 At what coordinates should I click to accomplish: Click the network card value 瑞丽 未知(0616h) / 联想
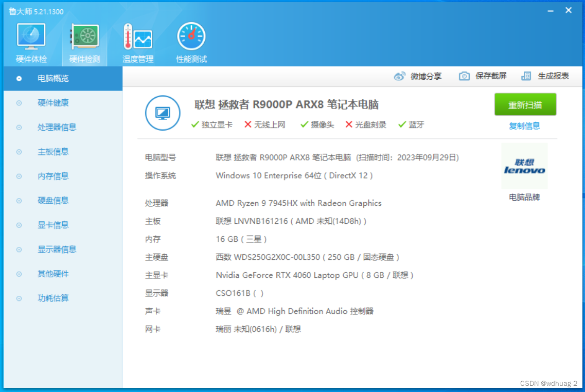coord(258,329)
